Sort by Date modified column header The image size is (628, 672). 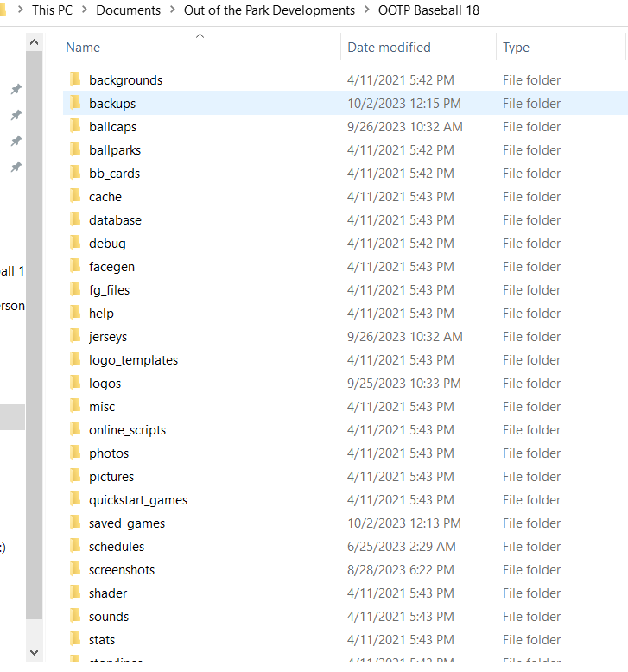tap(389, 48)
